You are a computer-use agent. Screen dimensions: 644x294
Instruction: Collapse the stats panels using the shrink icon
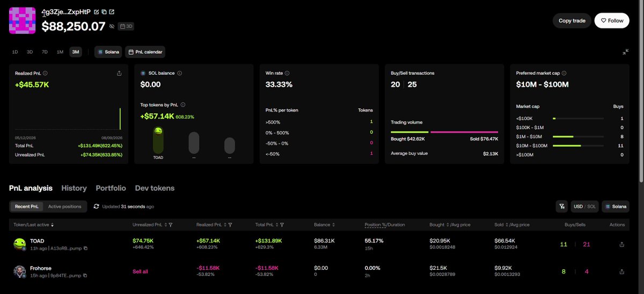[x=625, y=52]
